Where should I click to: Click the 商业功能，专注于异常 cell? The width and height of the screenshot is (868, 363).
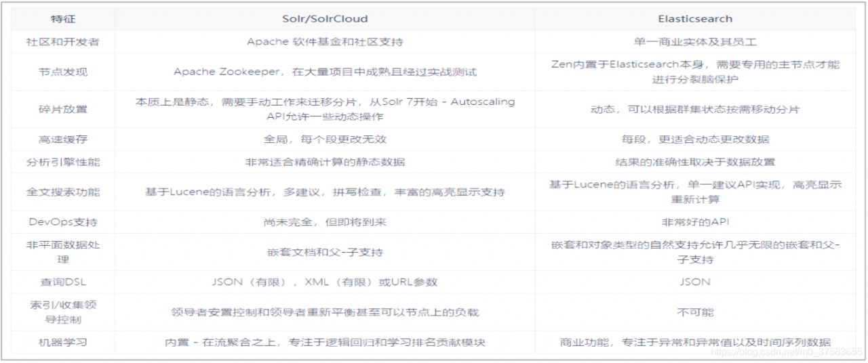(695, 343)
